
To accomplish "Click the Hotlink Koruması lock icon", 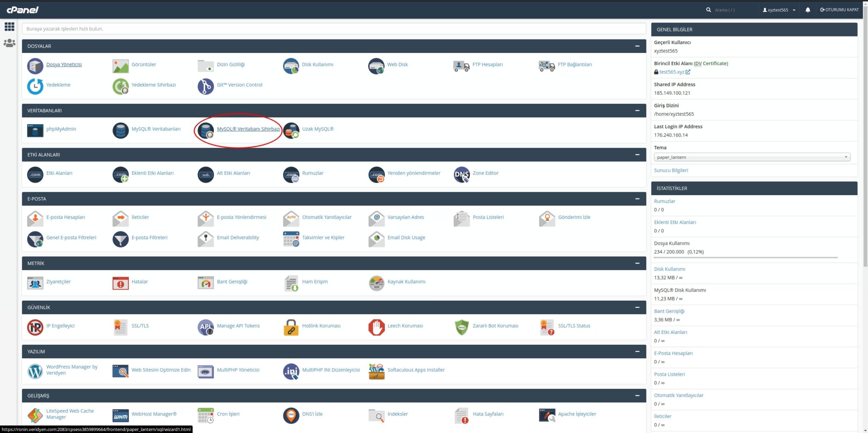I will [x=291, y=327].
